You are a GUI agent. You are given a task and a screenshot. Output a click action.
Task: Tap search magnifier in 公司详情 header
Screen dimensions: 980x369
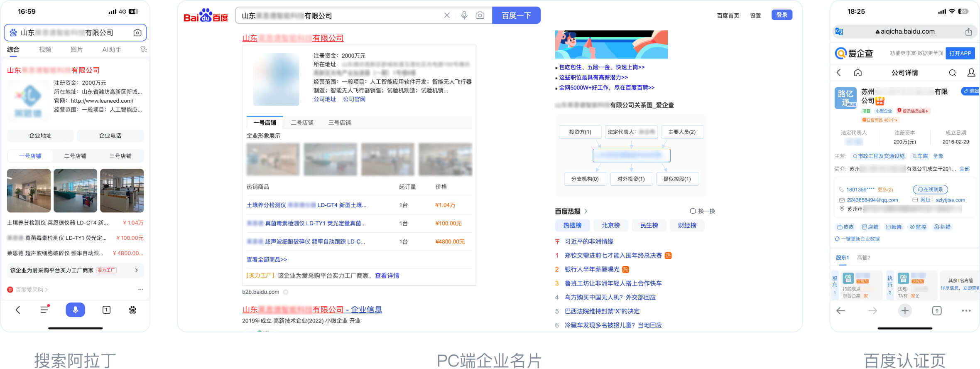[x=953, y=73]
